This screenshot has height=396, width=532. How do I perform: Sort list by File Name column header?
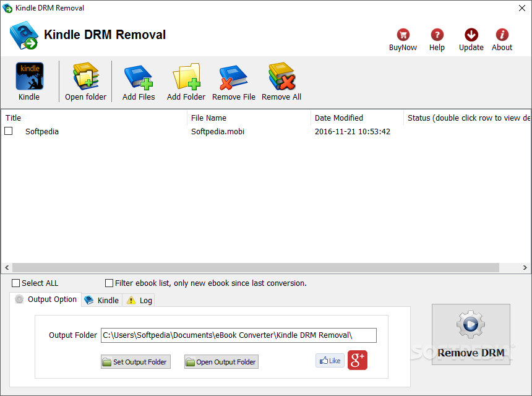coord(249,118)
